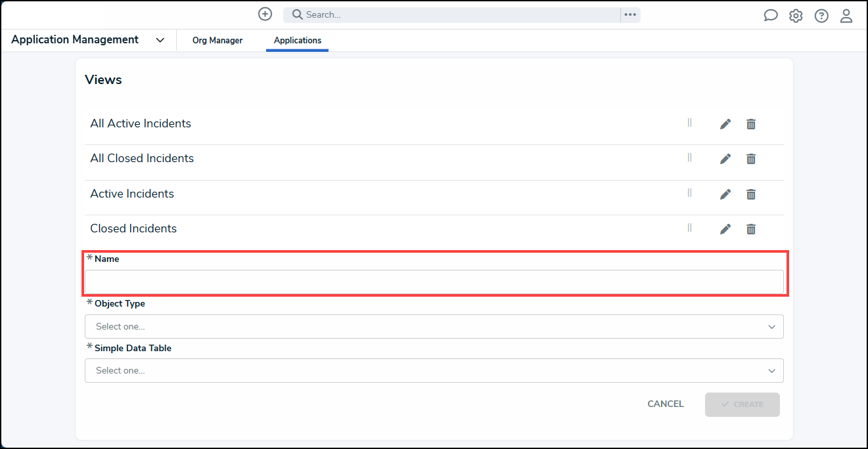
Task: Open the help question mark icon
Action: tap(821, 16)
